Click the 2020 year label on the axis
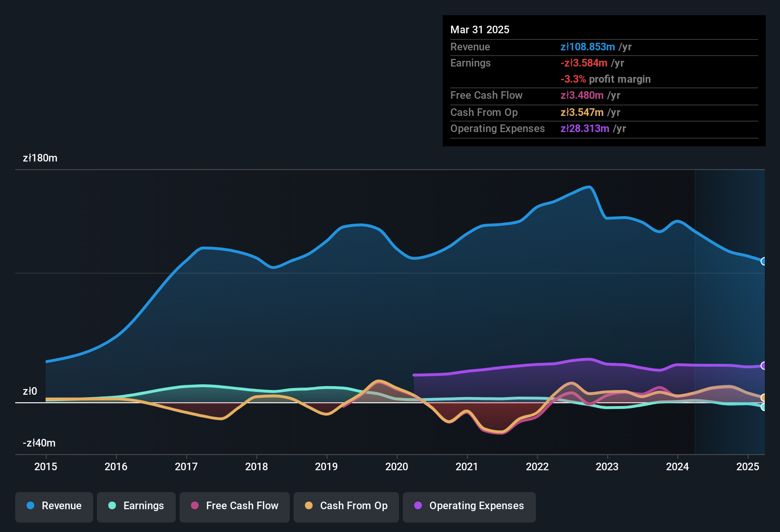The image size is (780, 532). [x=397, y=467]
